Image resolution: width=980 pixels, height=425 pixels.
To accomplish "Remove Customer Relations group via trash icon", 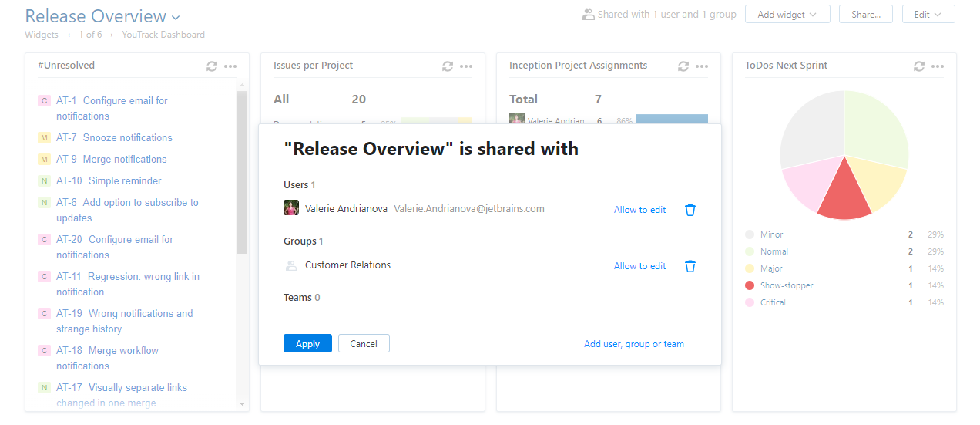I will pyautogui.click(x=690, y=266).
